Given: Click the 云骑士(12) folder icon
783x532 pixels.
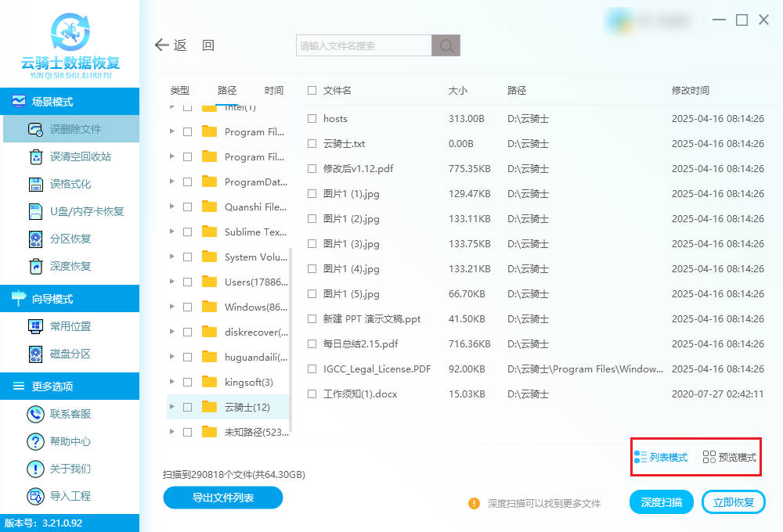Looking at the screenshot, I should point(209,407).
